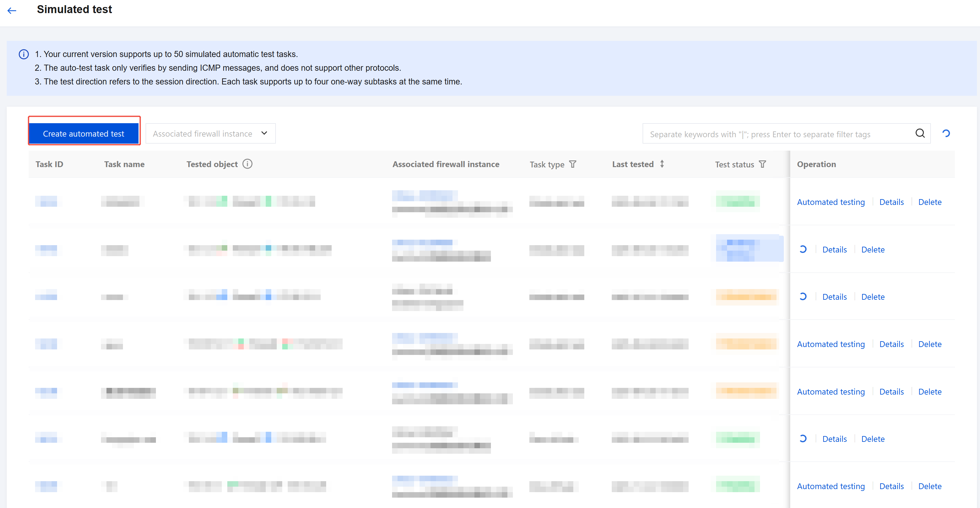Refresh the task list with reload icon
Screen dimensions: 980x508
click(946, 133)
